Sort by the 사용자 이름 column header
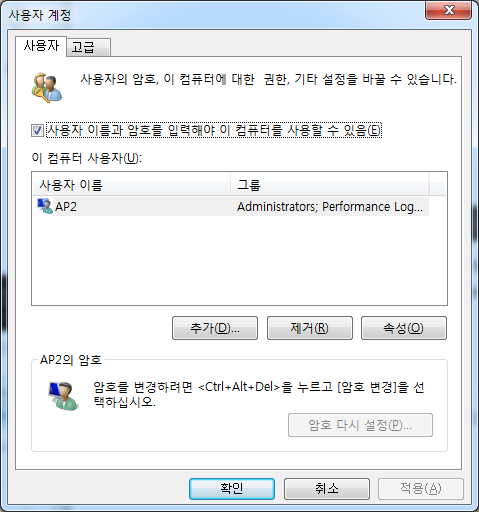 point(132,184)
